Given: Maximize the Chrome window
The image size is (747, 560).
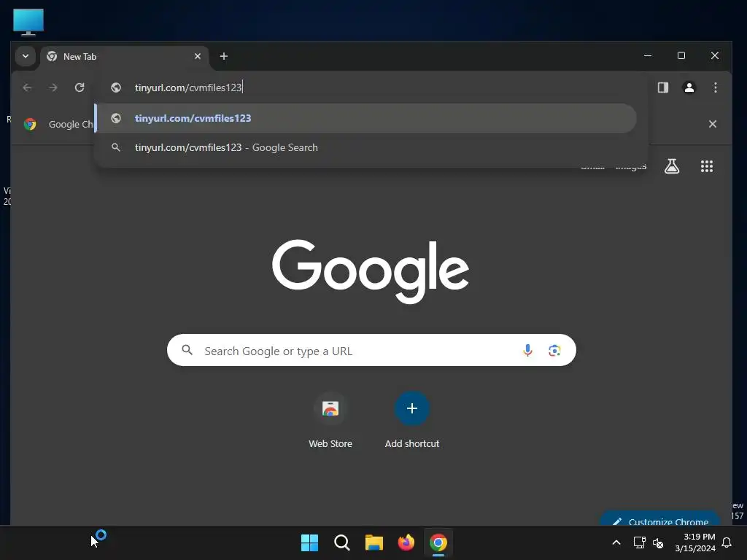Looking at the screenshot, I should pyautogui.click(x=681, y=55).
